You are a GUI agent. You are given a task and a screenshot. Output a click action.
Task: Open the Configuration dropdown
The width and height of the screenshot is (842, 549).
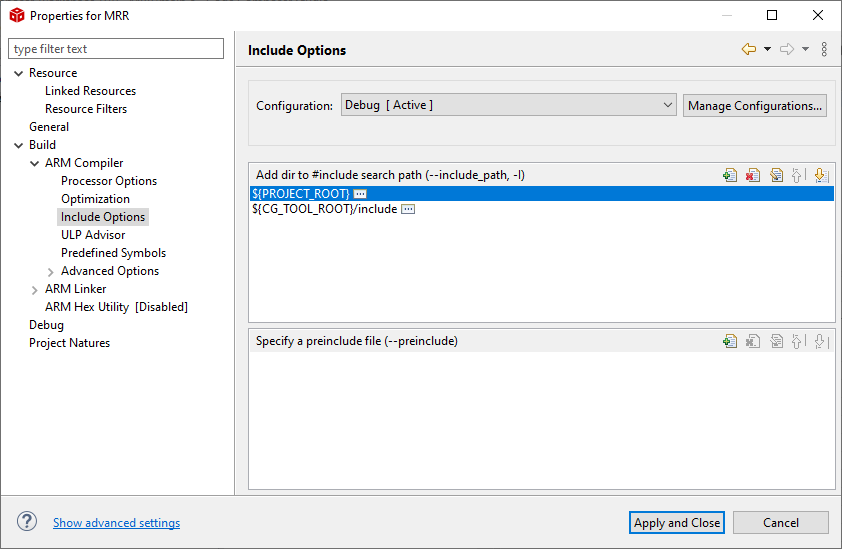point(508,105)
